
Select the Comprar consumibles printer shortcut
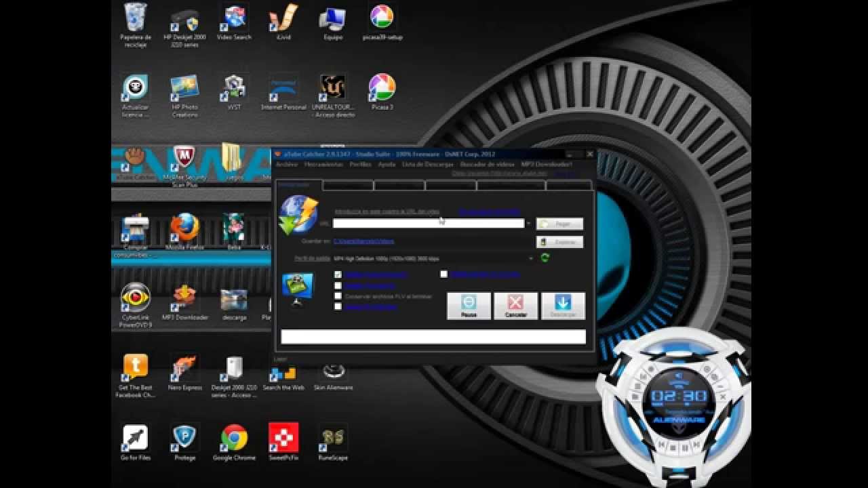(135, 236)
